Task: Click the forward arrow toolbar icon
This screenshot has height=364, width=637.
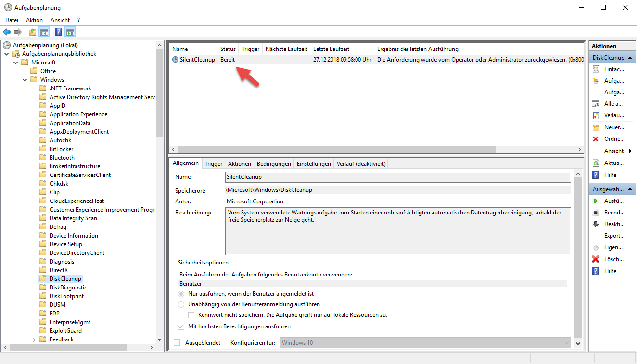Action: coord(18,32)
